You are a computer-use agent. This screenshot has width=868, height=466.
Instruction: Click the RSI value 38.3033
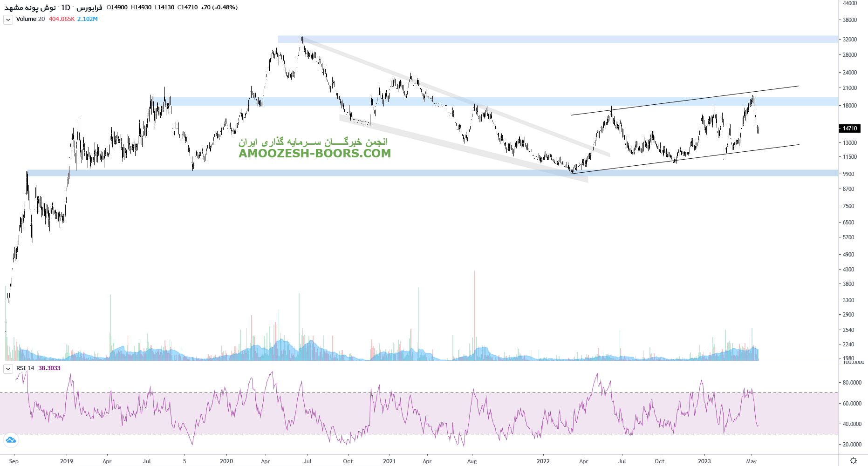coord(49,368)
